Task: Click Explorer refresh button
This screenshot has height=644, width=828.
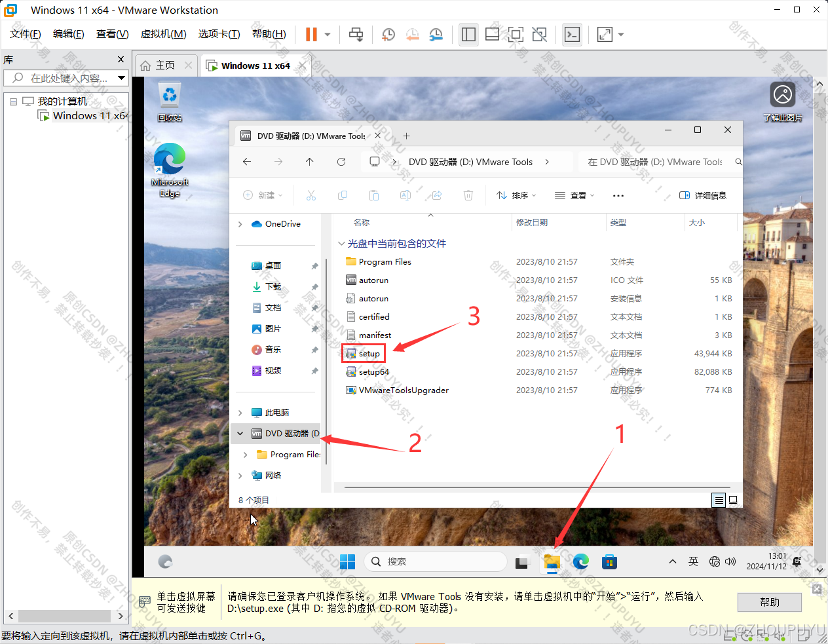Action: pos(341,162)
